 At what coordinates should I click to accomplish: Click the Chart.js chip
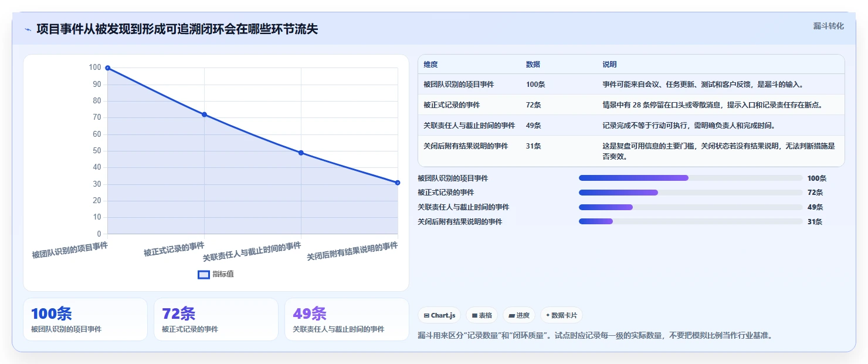439,315
